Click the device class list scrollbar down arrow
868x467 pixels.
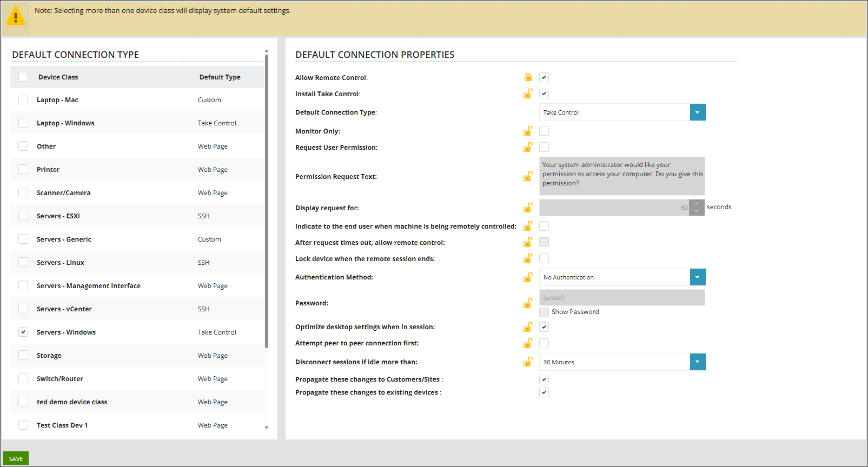click(267, 428)
